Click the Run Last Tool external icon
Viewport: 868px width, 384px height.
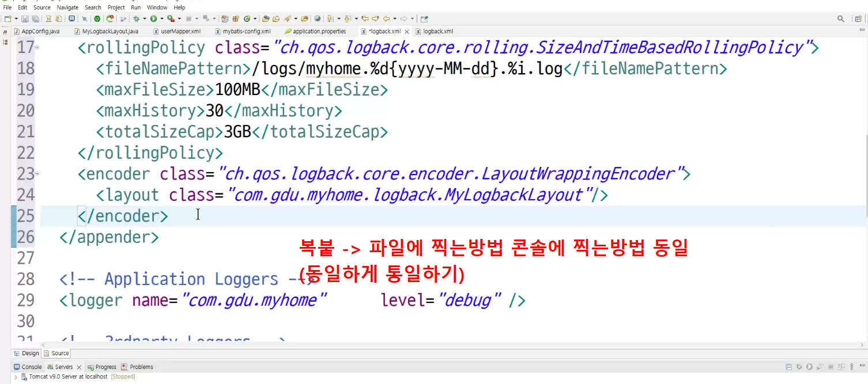coord(171,18)
